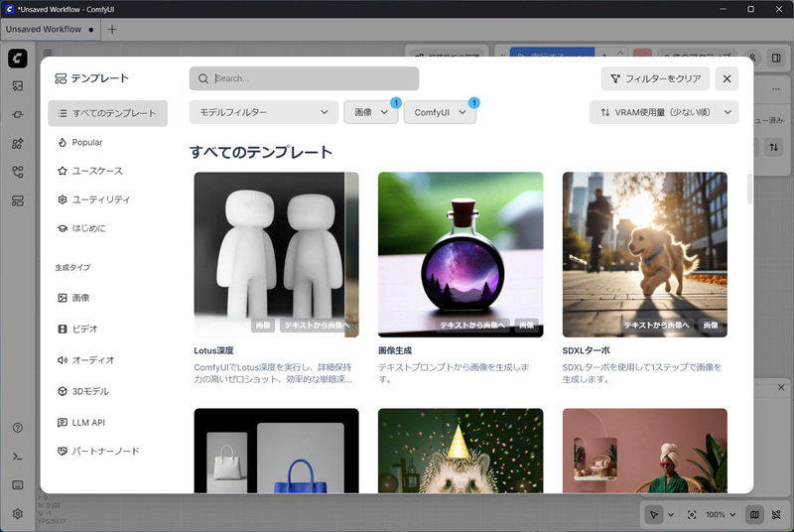Open the workflows icon in the left sidebar

[x=18, y=172]
